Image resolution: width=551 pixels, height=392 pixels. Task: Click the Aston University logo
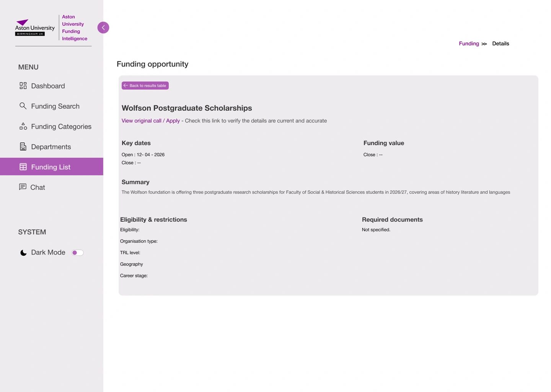(35, 28)
